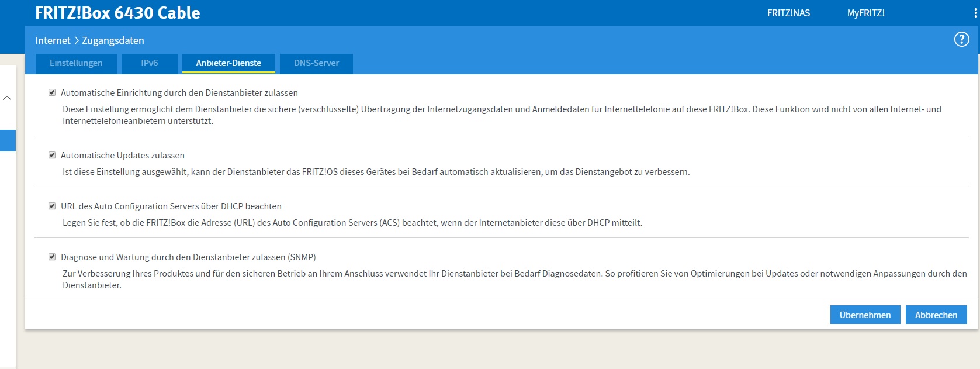Switch to the Einstellungen tab
The width and height of the screenshot is (980, 369).
point(76,63)
